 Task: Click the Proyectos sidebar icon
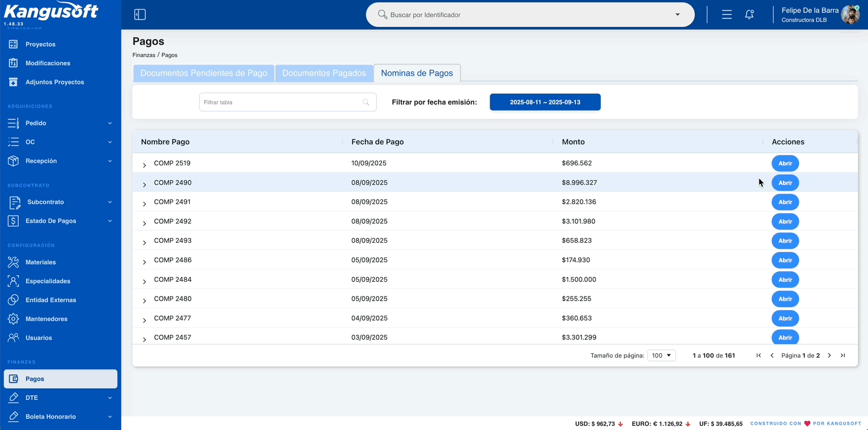tap(13, 44)
